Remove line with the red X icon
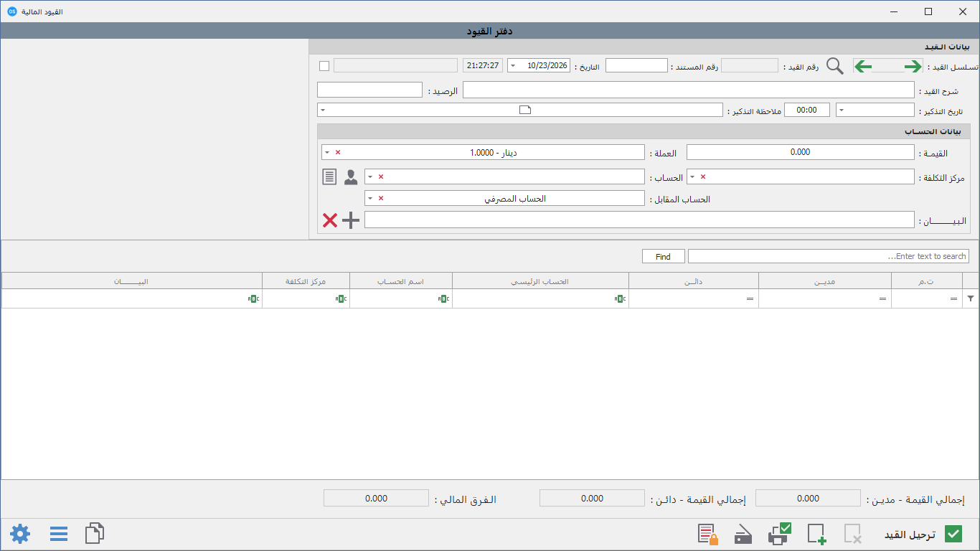Image resolution: width=980 pixels, height=551 pixels. click(330, 220)
